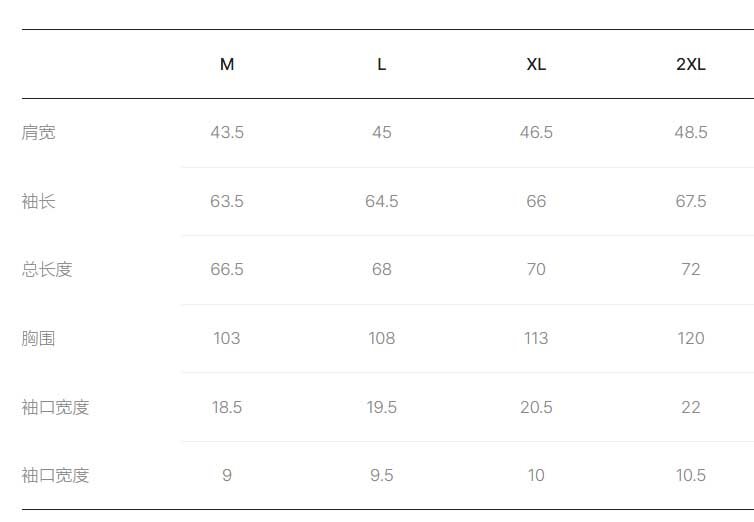Click the M size column header

(x=227, y=64)
